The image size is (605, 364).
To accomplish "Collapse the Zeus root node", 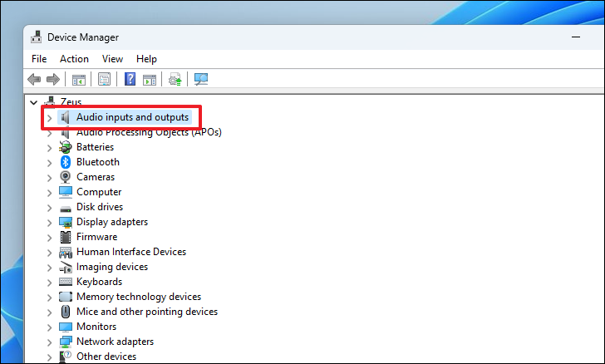I will point(34,102).
